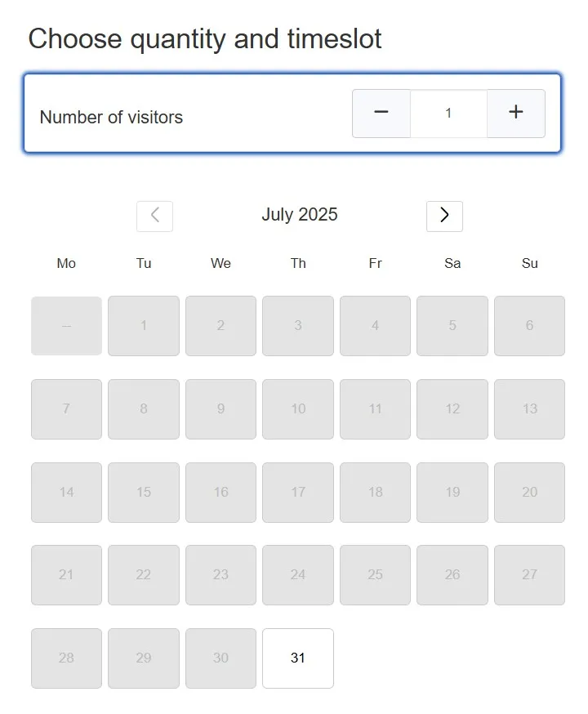The height and width of the screenshot is (714, 588).
Task: Click the visitor count input field
Action: tap(448, 114)
